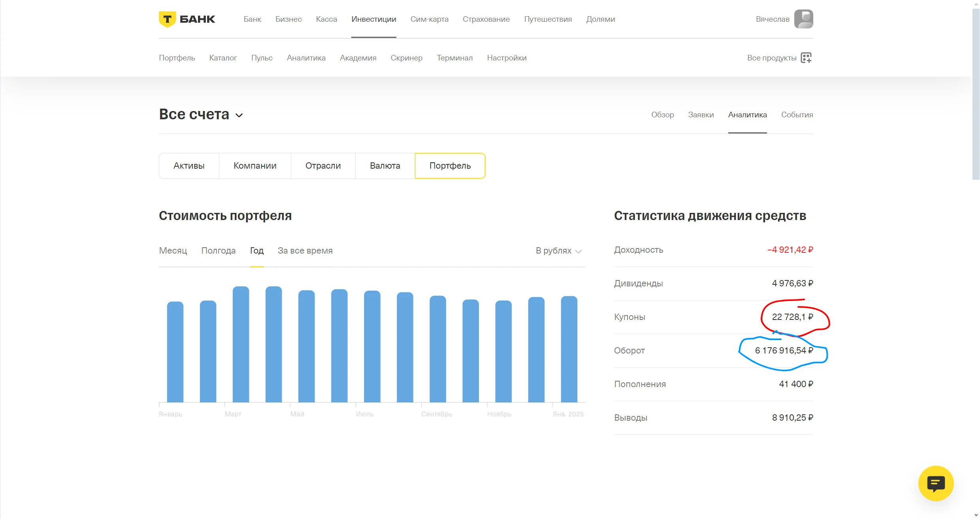The width and height of the screenshot is (980, 519).
Task: Open Страхование section
Action: click(x=486, y=19)
